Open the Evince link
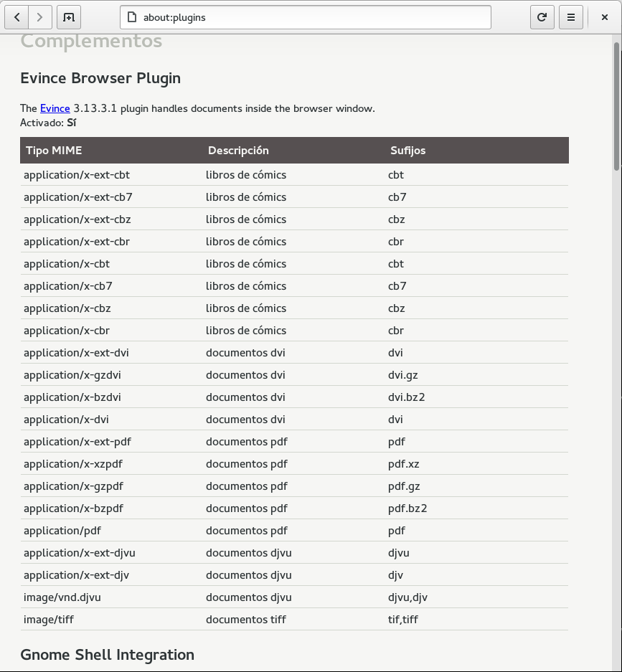Viewport: 622px width, 672px height. tap(55, 108)
